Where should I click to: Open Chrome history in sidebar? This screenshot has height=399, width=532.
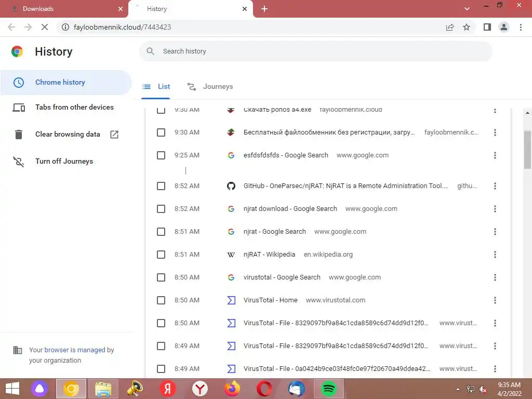point(66,83)
